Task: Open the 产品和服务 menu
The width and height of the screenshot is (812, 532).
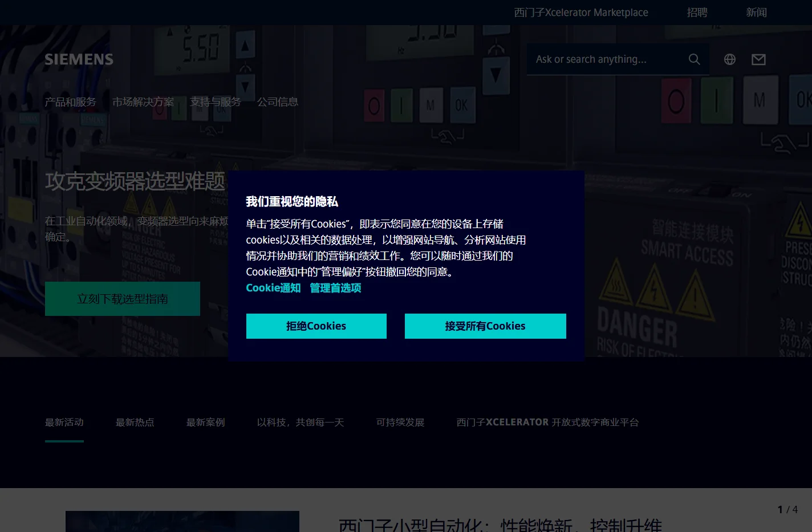Action: [71, 102]
